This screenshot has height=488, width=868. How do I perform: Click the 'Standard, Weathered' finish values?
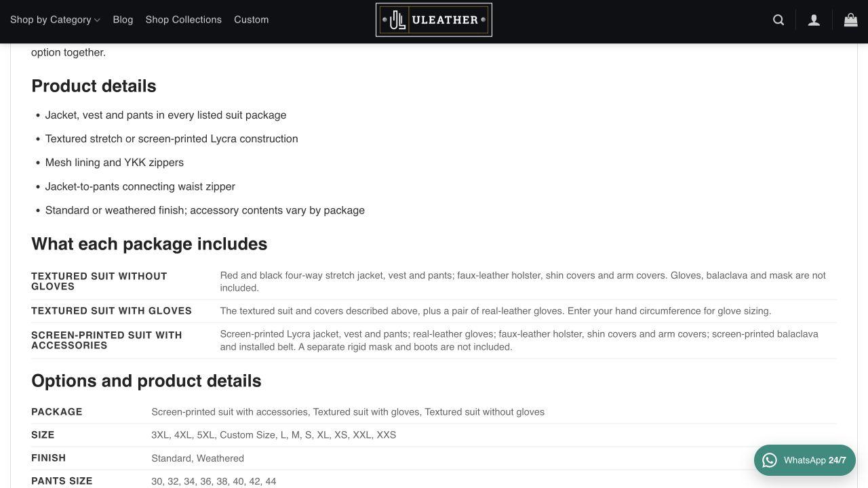[x=197, y=458]
